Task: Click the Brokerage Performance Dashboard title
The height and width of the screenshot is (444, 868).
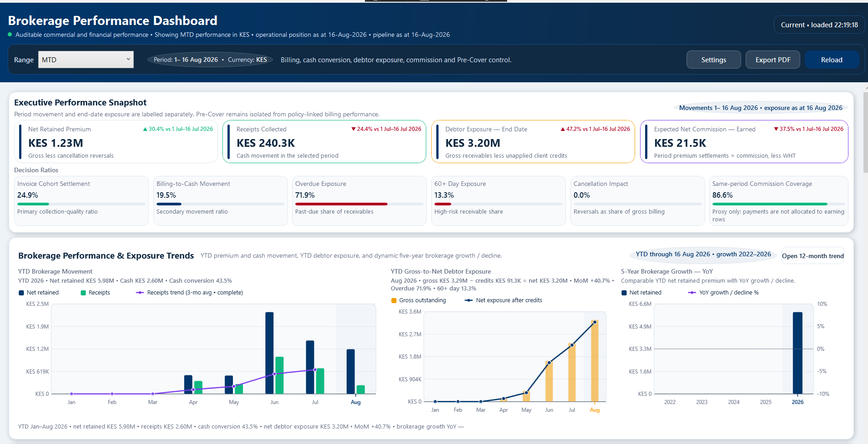Action: pos(112,20)
